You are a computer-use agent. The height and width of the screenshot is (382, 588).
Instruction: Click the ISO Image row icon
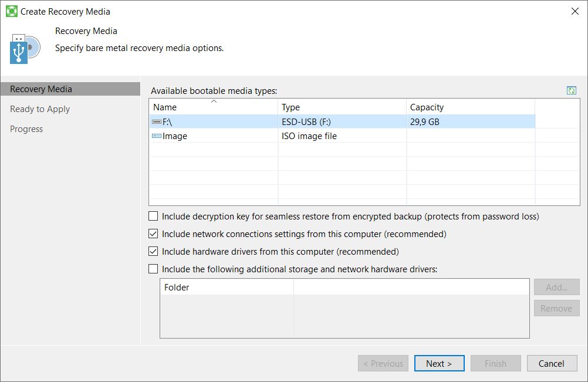(157, 136)
